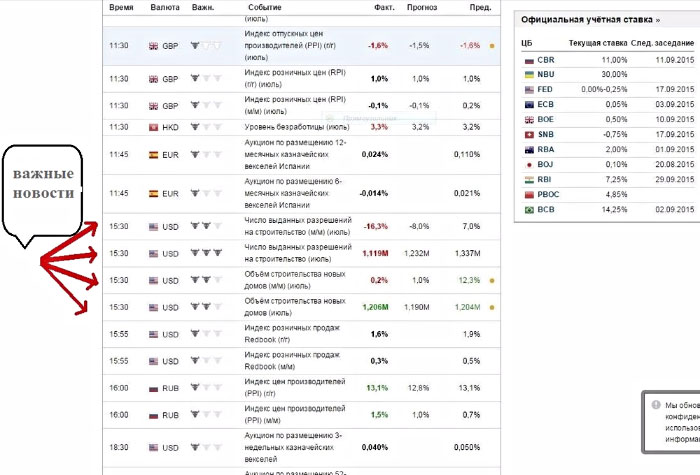The image size is (700, 475).
Task: Open the Официальная учётная ставка link
Action: pos(590,19)
